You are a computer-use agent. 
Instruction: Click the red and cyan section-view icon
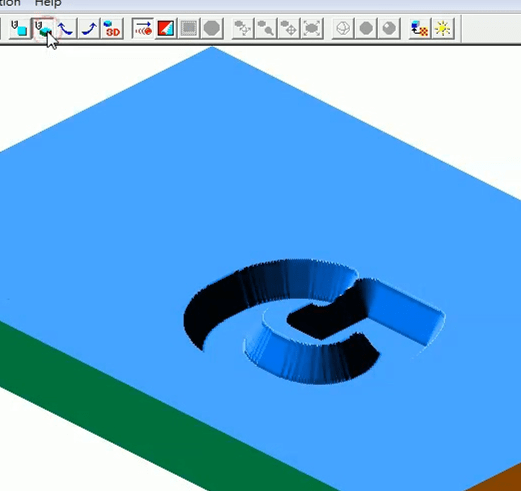coord(166,28)
